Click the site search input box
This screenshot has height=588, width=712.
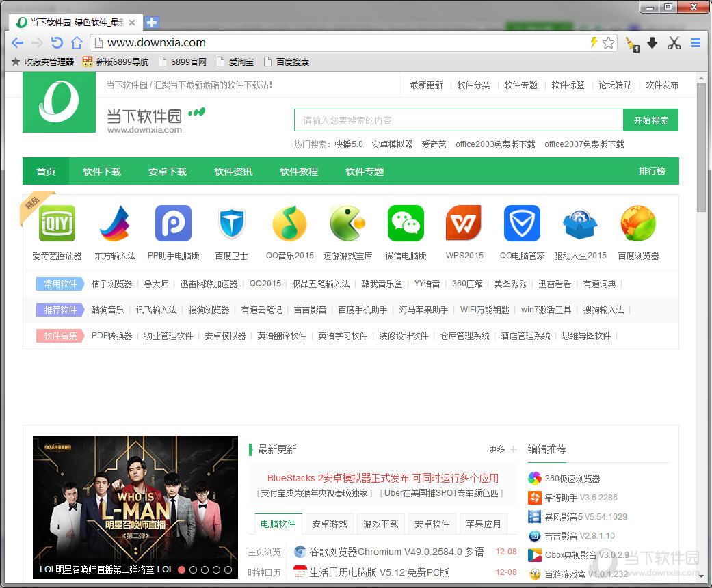[459, 120]
